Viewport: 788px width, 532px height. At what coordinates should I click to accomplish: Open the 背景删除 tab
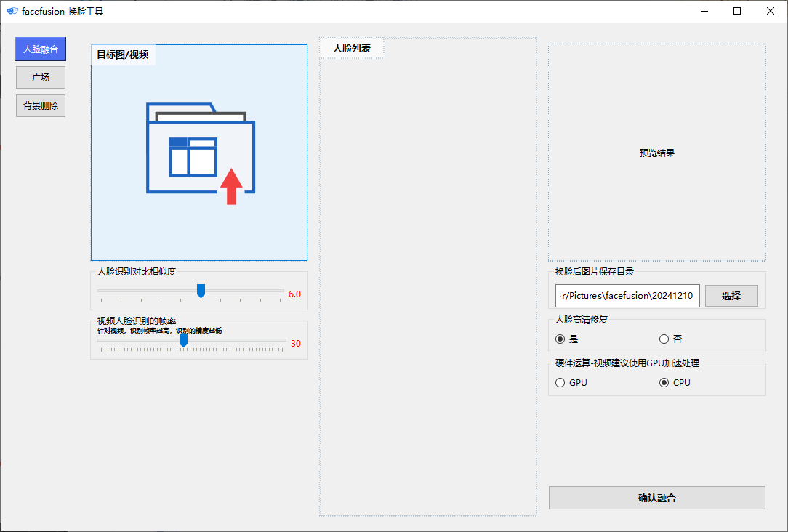[41, 105]
